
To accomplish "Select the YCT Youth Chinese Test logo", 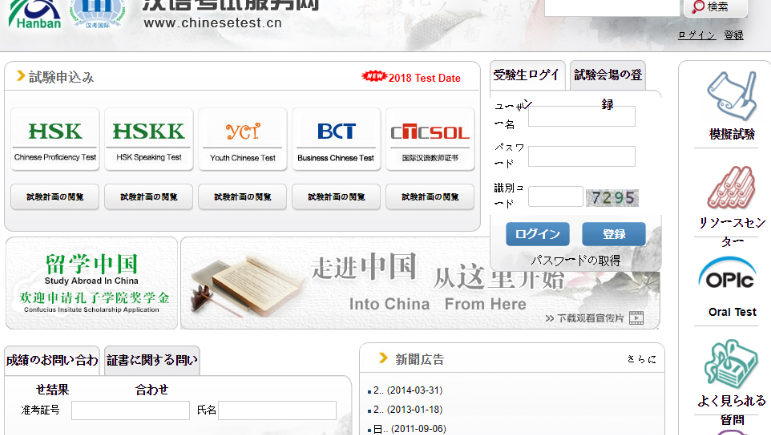I will point(242,140).
